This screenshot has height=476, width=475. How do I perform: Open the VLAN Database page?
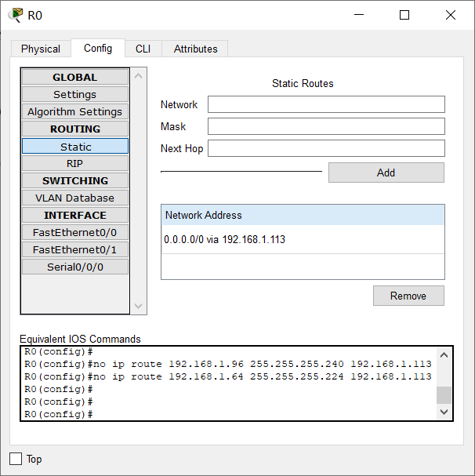pos(75,198)
